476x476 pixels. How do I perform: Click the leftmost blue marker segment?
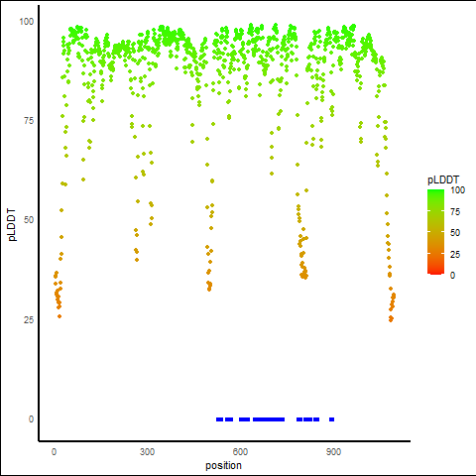[220, 419]
